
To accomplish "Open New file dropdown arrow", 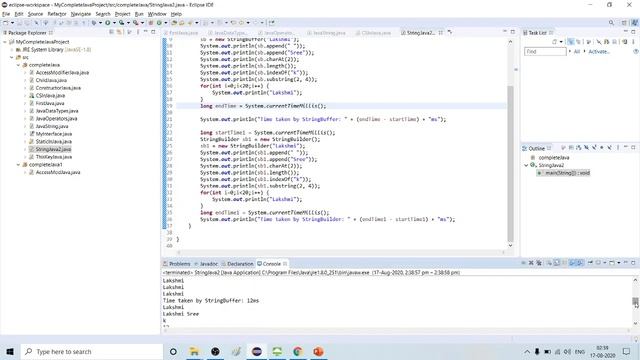I will [x=12, y=23].
